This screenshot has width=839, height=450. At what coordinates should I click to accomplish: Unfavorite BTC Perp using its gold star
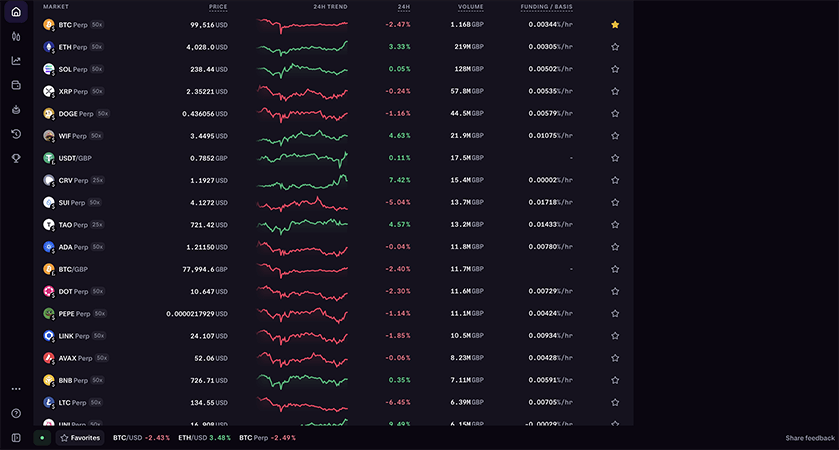pos(615,24)
